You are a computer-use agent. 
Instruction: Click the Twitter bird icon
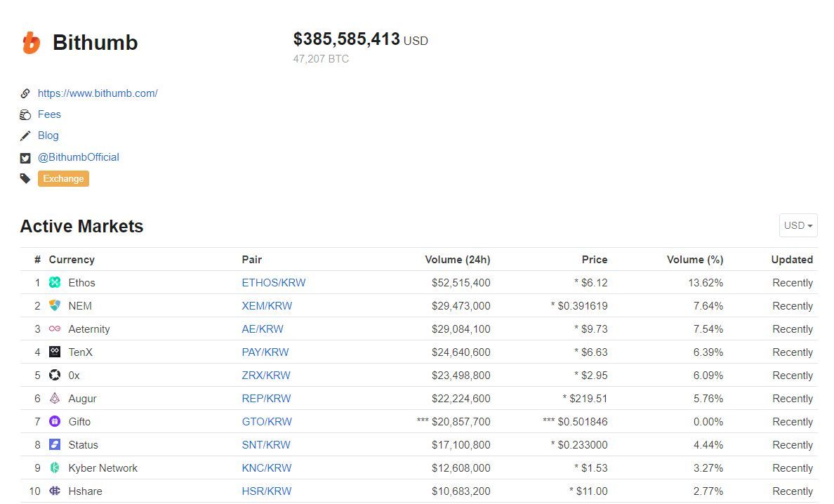tap(25, 157)
